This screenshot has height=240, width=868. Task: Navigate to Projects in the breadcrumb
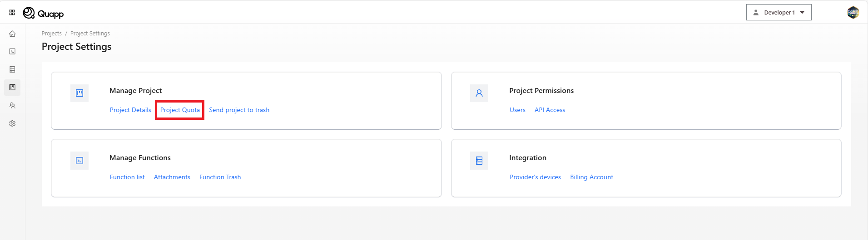click(x=51, y=34)
